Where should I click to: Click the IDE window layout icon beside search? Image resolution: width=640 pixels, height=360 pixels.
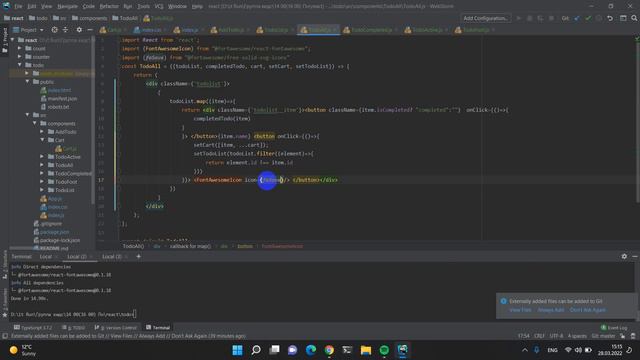[623, 18]
